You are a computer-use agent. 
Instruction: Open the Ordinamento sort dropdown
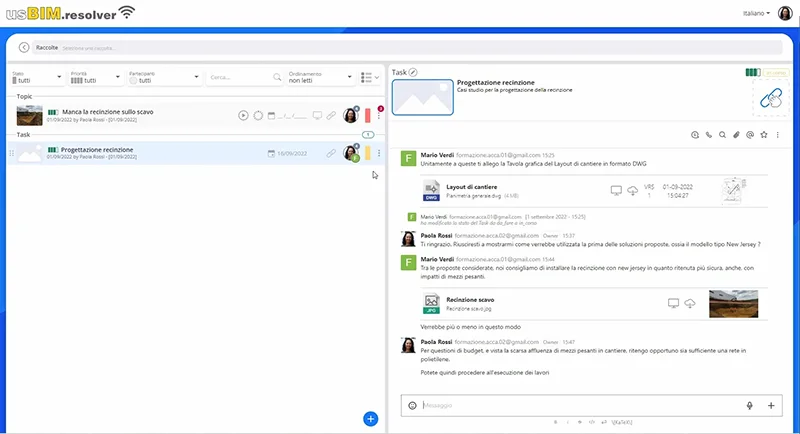(x=320, y=78)
